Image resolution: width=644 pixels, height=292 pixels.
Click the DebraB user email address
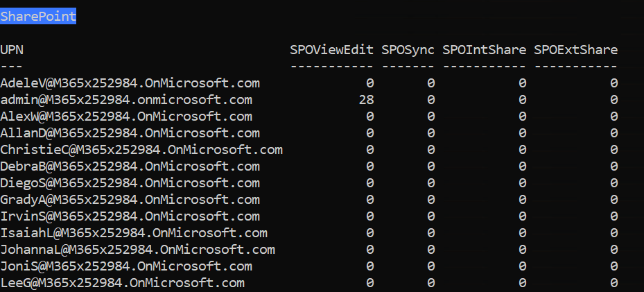point(130,166)
